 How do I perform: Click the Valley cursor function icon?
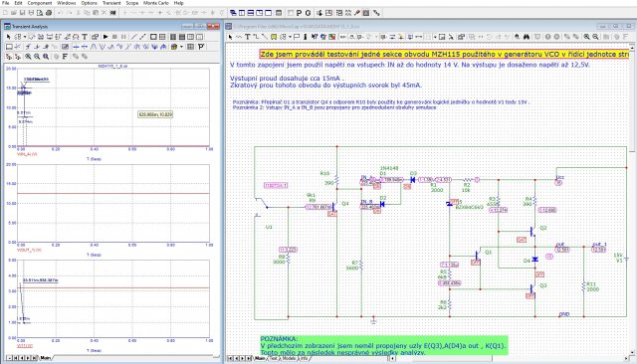[x=103, y=47]
